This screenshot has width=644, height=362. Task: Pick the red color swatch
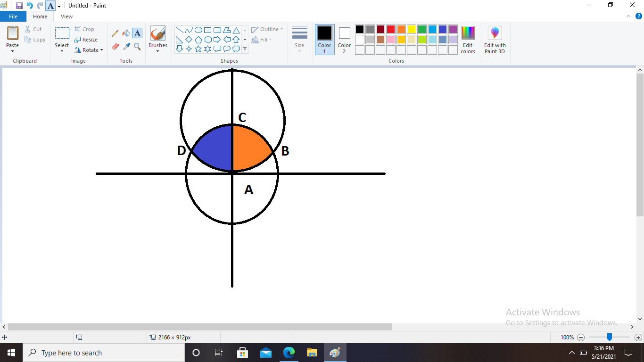coord(391,29)
